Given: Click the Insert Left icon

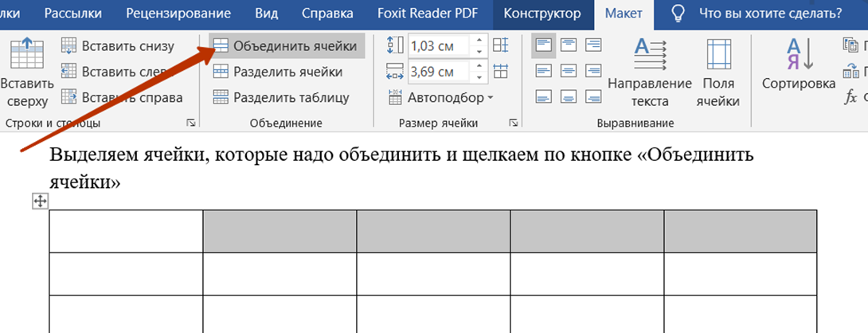Looking at the screenshot, I should click(68, 71).
